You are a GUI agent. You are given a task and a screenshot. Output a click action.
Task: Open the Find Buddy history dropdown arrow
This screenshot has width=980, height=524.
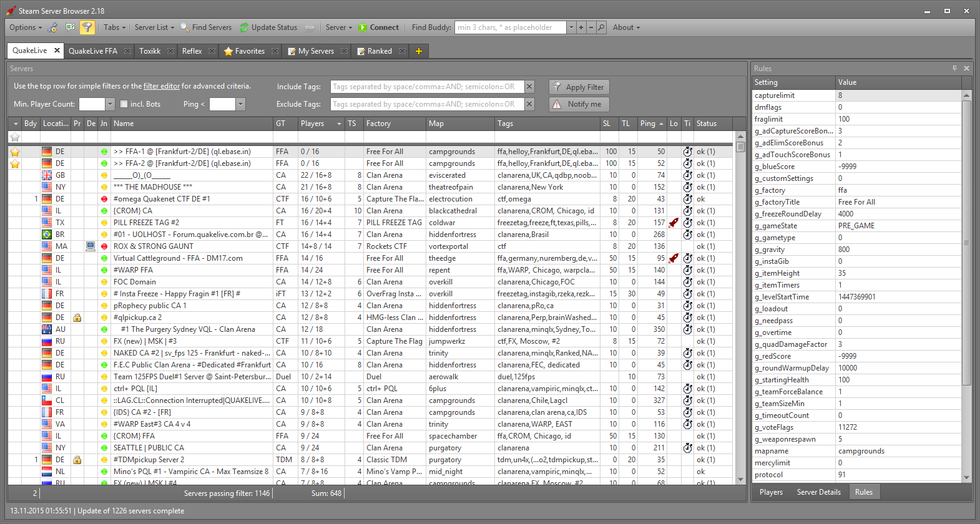571,27
